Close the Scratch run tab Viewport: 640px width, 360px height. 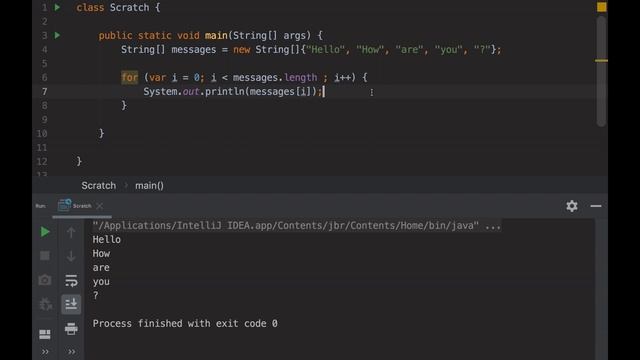point(100,206)
